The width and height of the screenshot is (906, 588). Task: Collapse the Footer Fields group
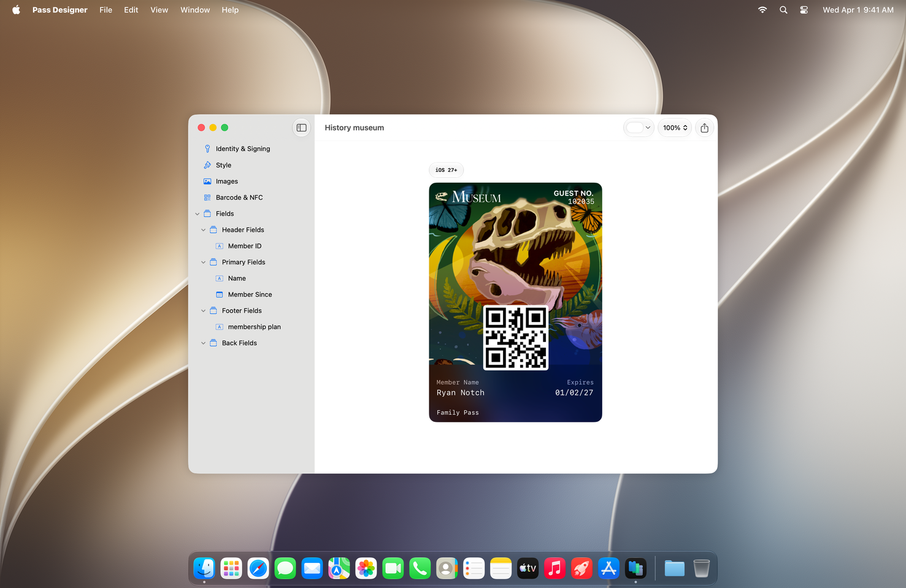(x=204, y=311)
